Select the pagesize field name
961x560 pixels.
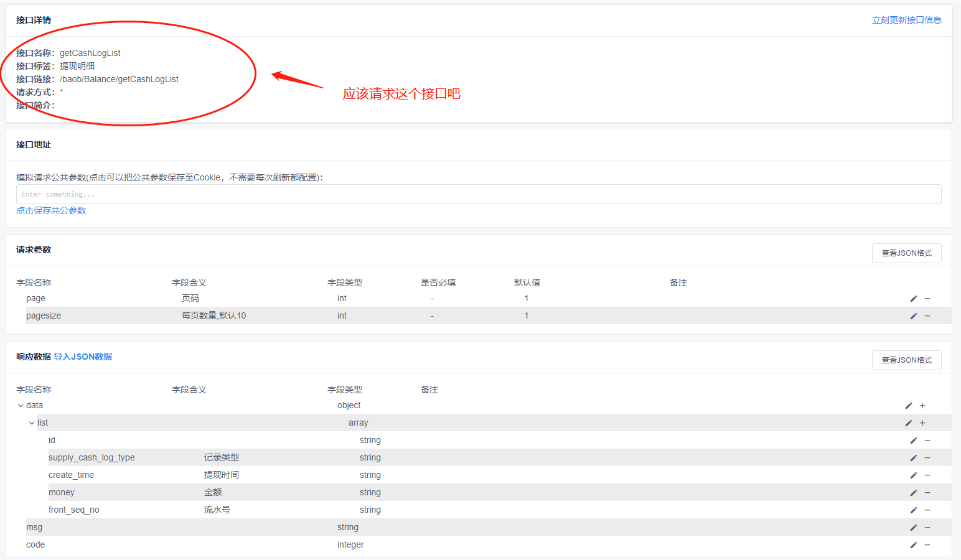pos(44,315)
